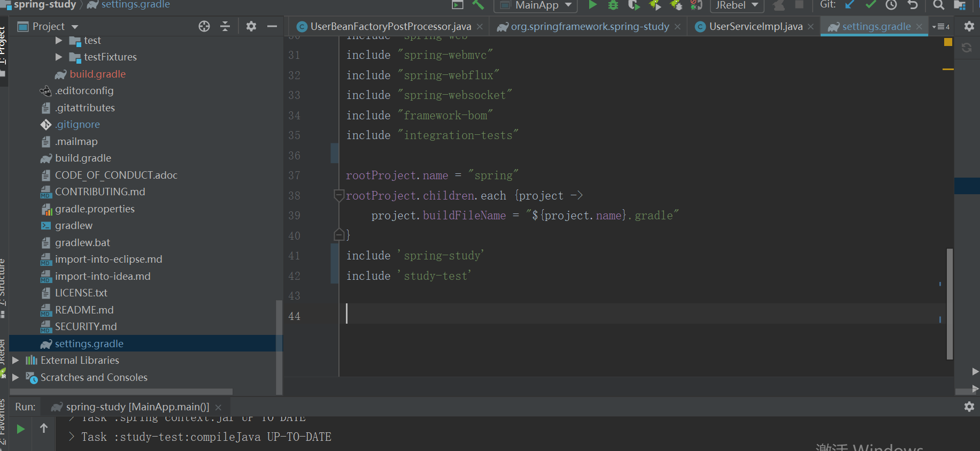This screenshot has height=451, width=980.
Task: Select gradle.properties in Project tree
Action: pos(95,209)
